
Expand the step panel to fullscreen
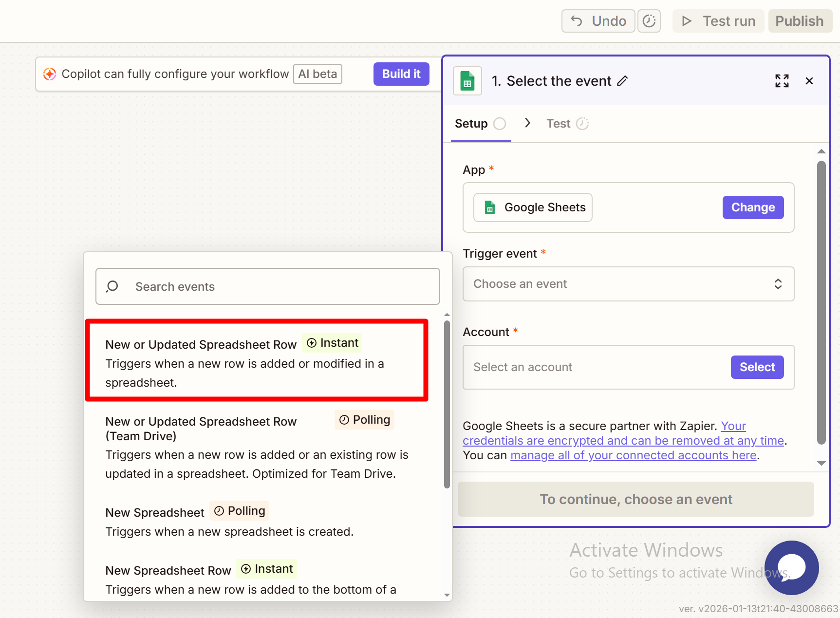782,81
